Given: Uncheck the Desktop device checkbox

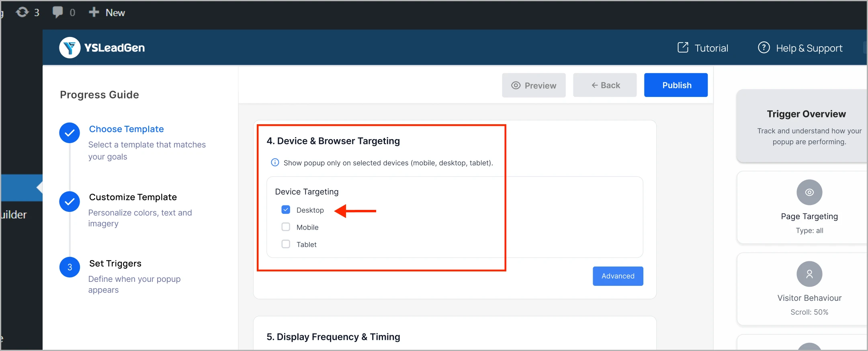Looking at the screenshot, I should (286, 209).
